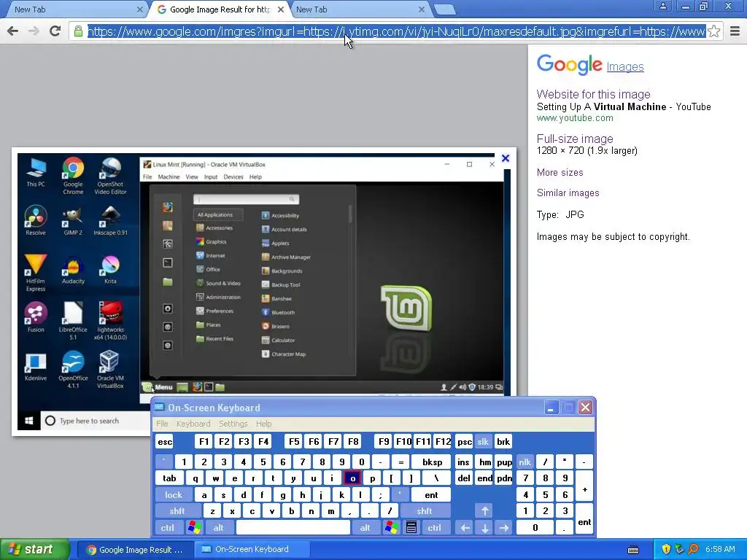The height and width of the screenshot is (560, 747).
Task: Open the Windows start button
Action: [35, 550]
